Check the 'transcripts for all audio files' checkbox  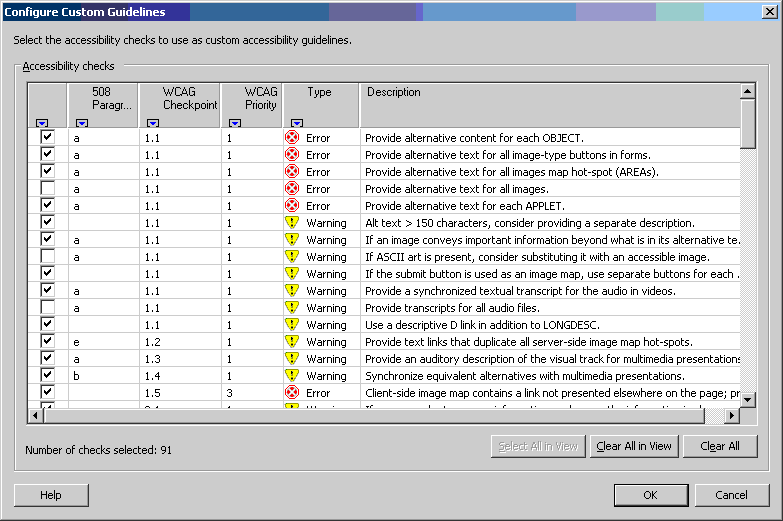[47, 308]
